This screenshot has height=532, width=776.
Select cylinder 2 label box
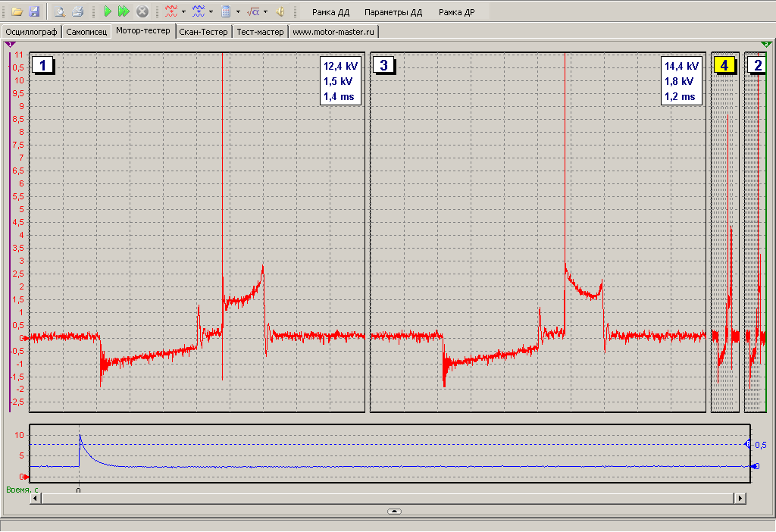click(x=757, y=65)
